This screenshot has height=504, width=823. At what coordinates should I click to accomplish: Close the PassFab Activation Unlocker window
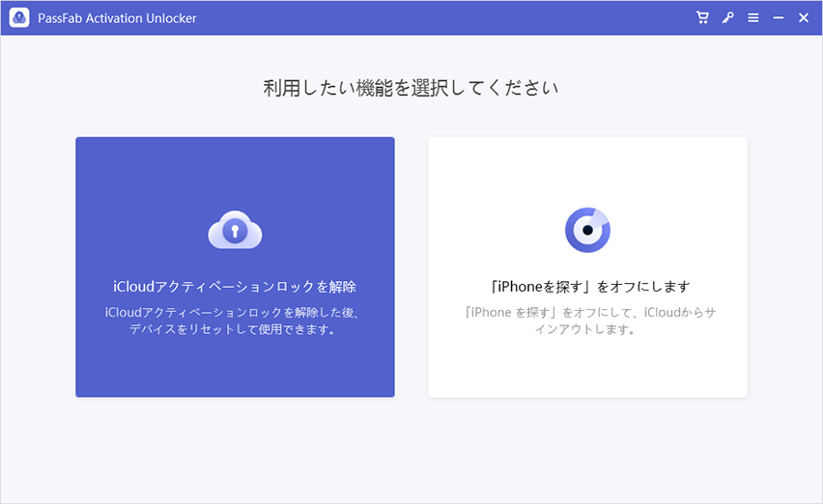click(804, 17)
